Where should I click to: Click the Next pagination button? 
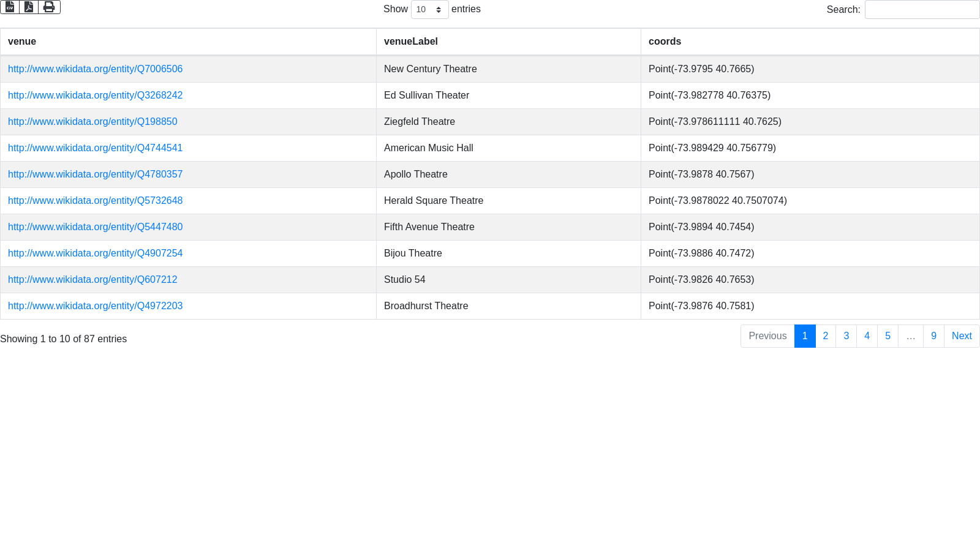(x=962, y=336)
